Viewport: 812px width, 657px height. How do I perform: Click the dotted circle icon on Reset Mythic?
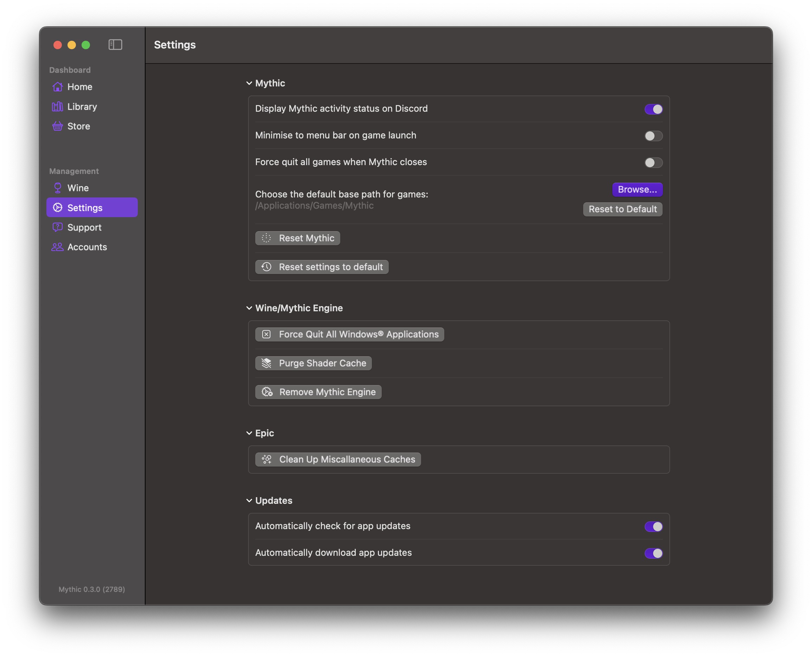(x=266, y=238)
